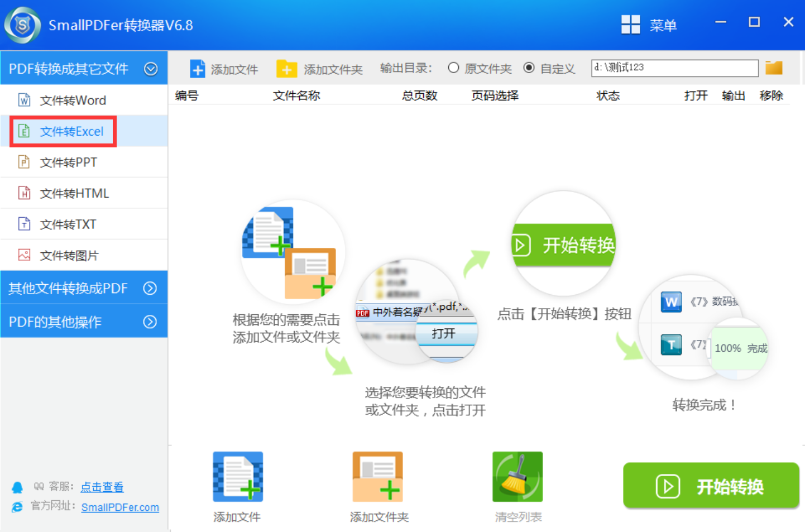Select the 原文件夹 radio button
Image resolution: width=805 pixels, height=532 pixels.
coord(453,68)
